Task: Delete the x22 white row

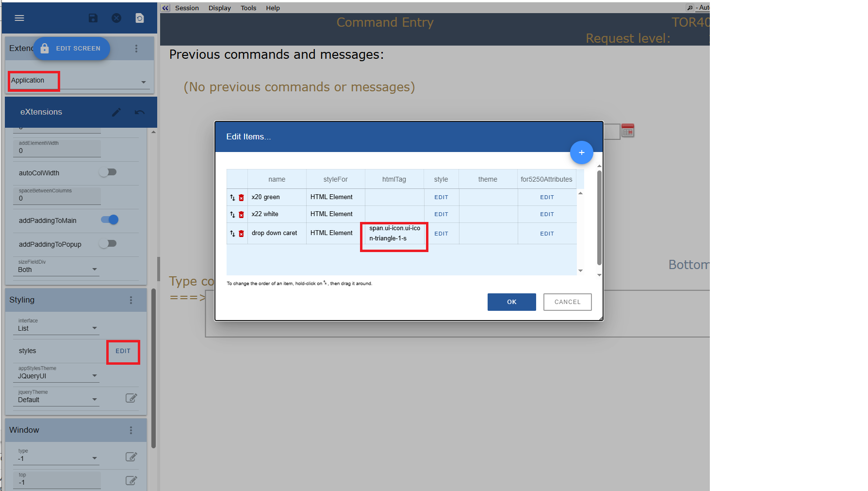Action: click(x=241, y=215)
